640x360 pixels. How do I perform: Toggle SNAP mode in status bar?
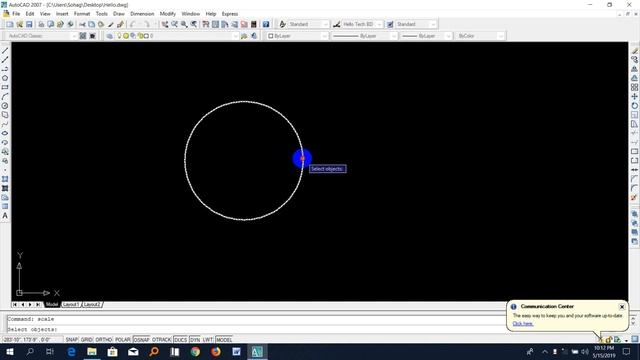click(71, 340)
